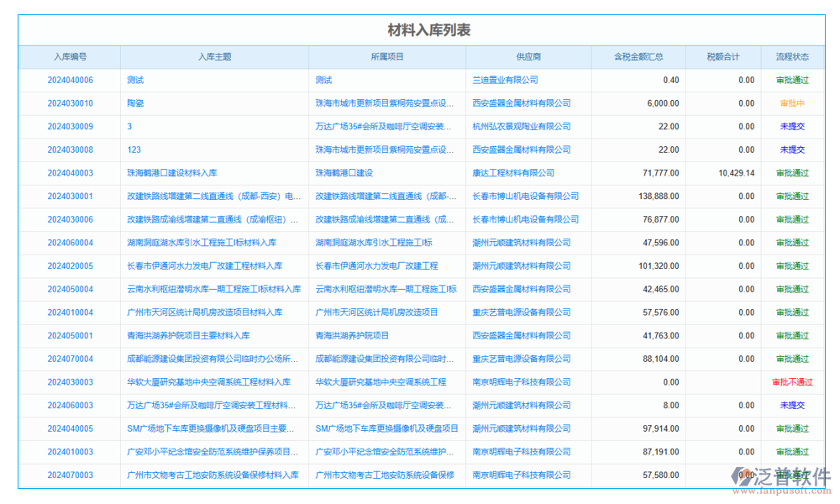Click the 10,429.14 tax amount cell

[736, 173]
